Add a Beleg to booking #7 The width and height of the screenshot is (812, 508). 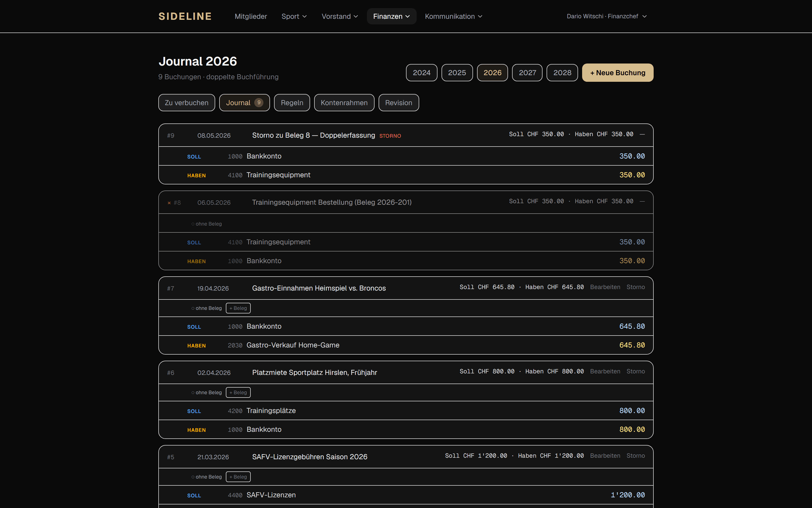tap(238, 308)
